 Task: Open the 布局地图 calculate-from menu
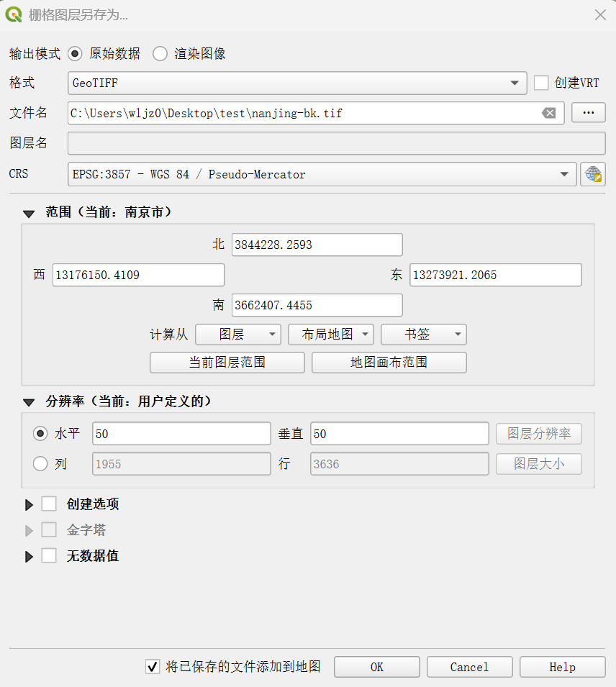click(x=330, y=335)
